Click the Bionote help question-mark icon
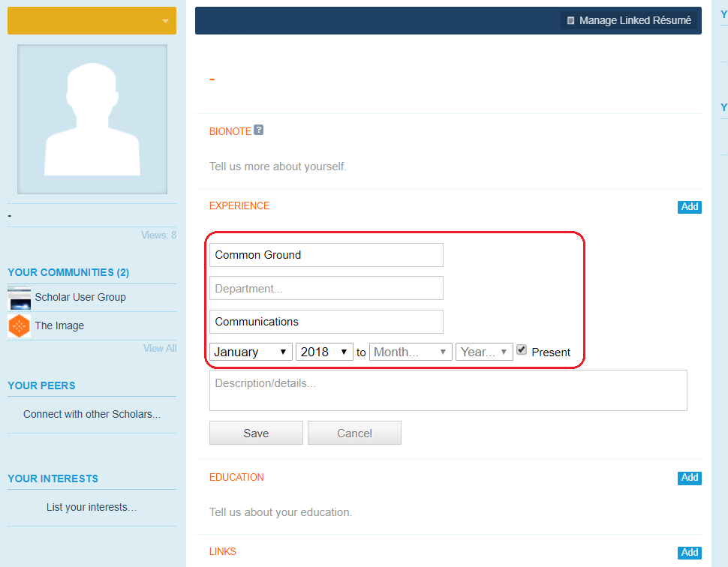The height and width of the screenshot is (567, 728). pyautogui.click(x=259, y=130)
